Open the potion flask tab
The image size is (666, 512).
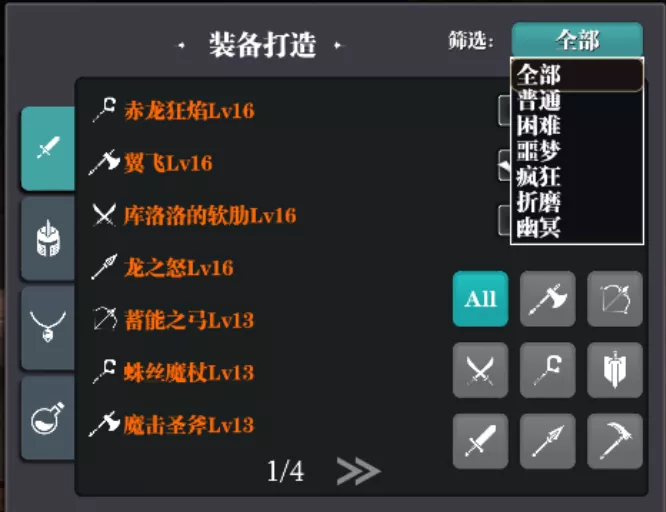[48, 418]
